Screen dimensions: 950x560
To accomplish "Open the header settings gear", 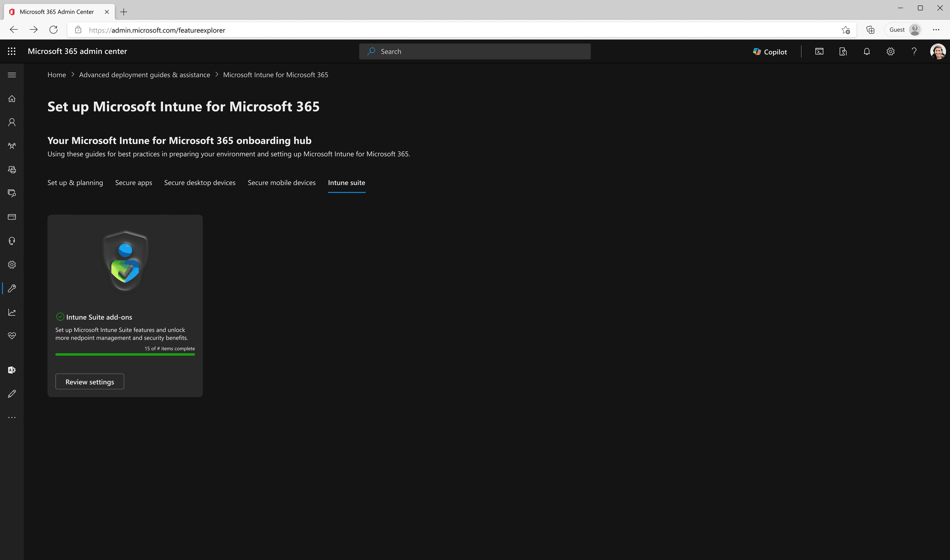I will (890, 52).
